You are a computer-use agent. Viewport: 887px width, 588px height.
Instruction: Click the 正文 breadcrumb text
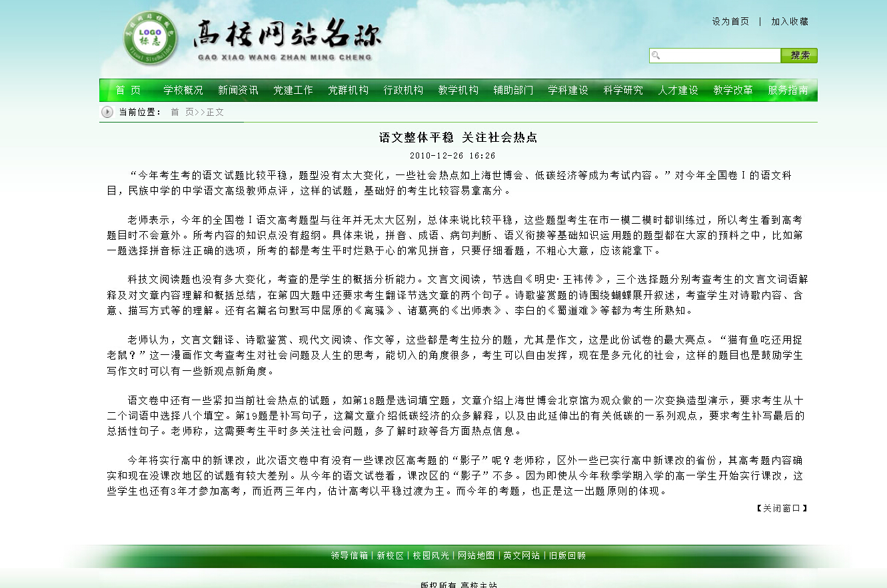(215, 113)
